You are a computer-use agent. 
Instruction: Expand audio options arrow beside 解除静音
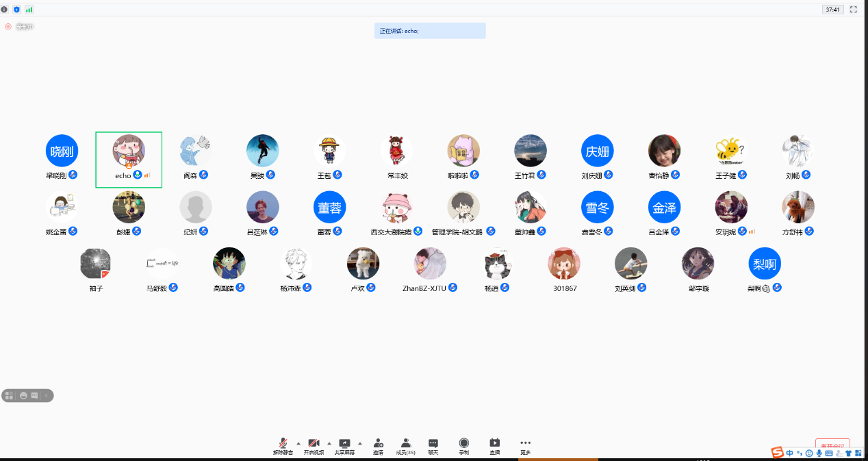pyautogui.click(x=298, y=443)
